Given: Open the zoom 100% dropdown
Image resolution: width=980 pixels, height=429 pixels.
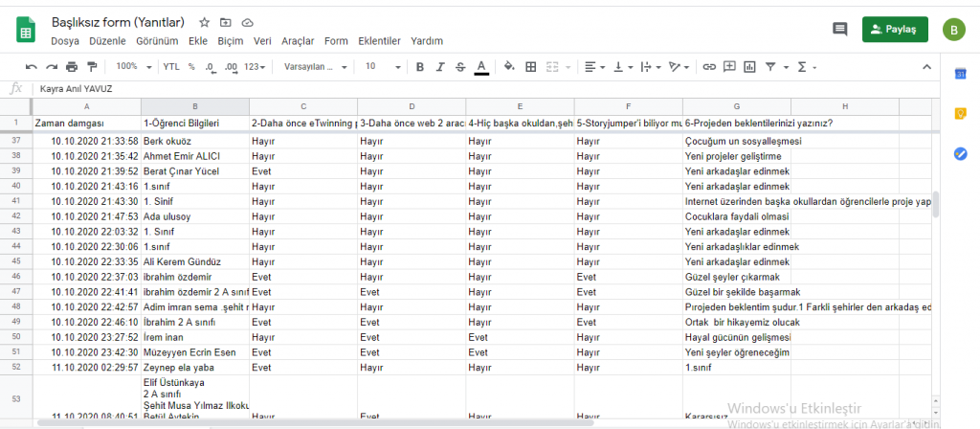Looking at the screenshot, I should (x=133, y=67).
